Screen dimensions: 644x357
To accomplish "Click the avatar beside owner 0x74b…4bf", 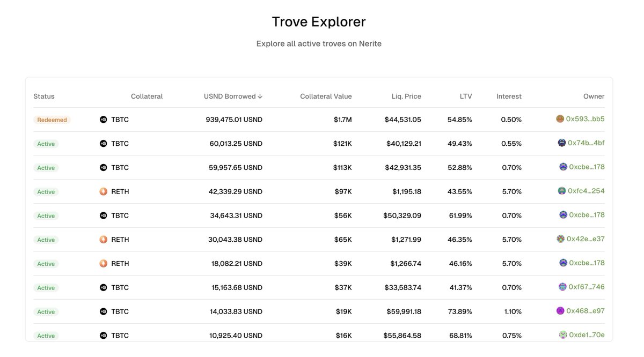I will point(562,143).
